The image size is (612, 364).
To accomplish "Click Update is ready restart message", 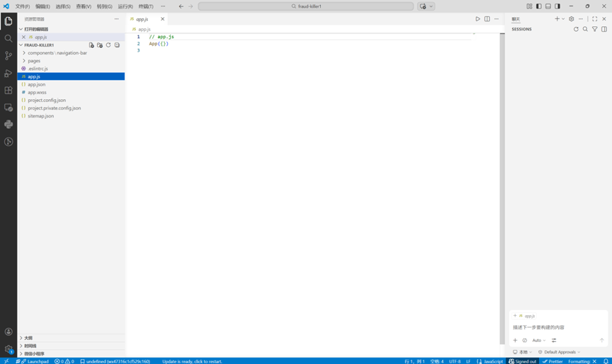I will point(192,361).
